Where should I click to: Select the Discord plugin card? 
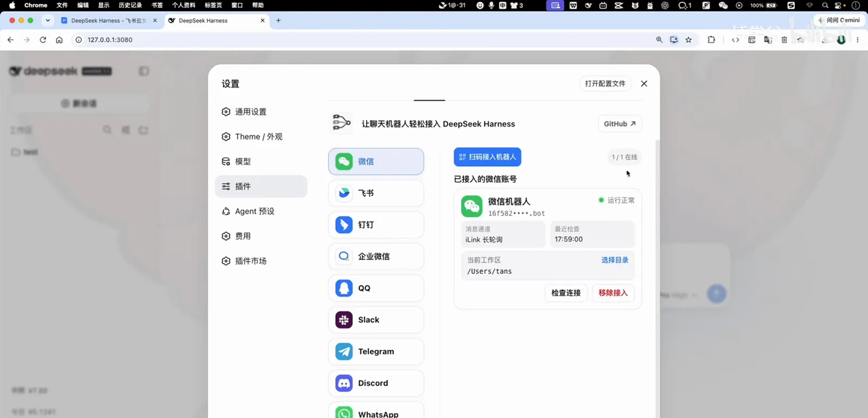click(x=376, y=383)
